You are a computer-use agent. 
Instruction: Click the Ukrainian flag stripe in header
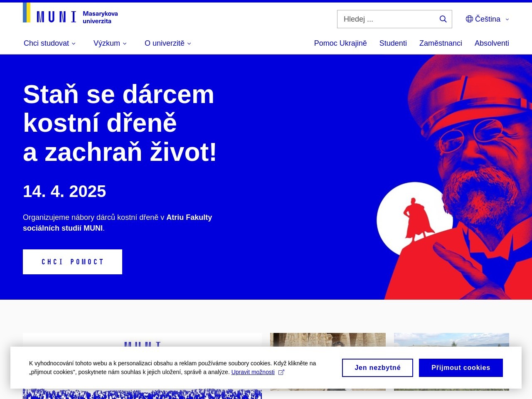coord(27,12)
